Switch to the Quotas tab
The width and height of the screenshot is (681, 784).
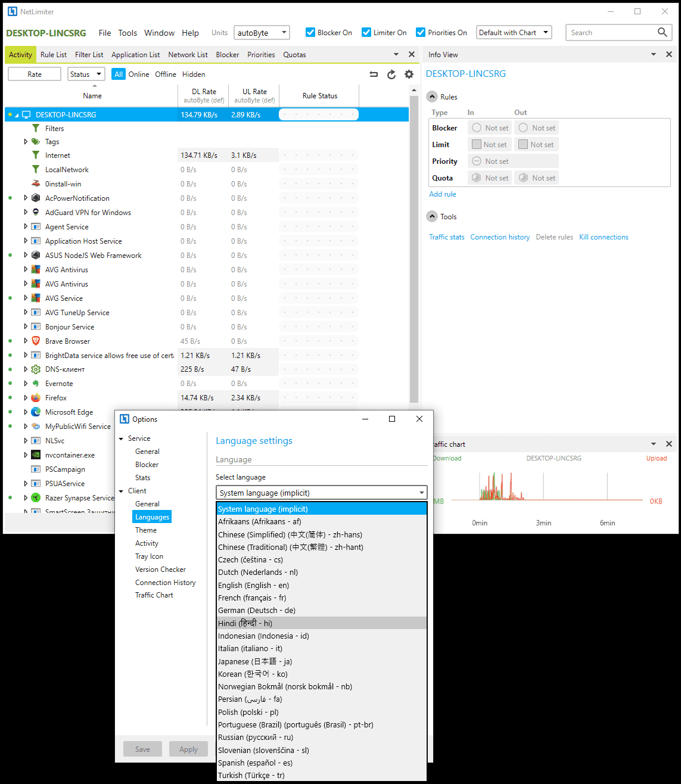pos(294,55)
